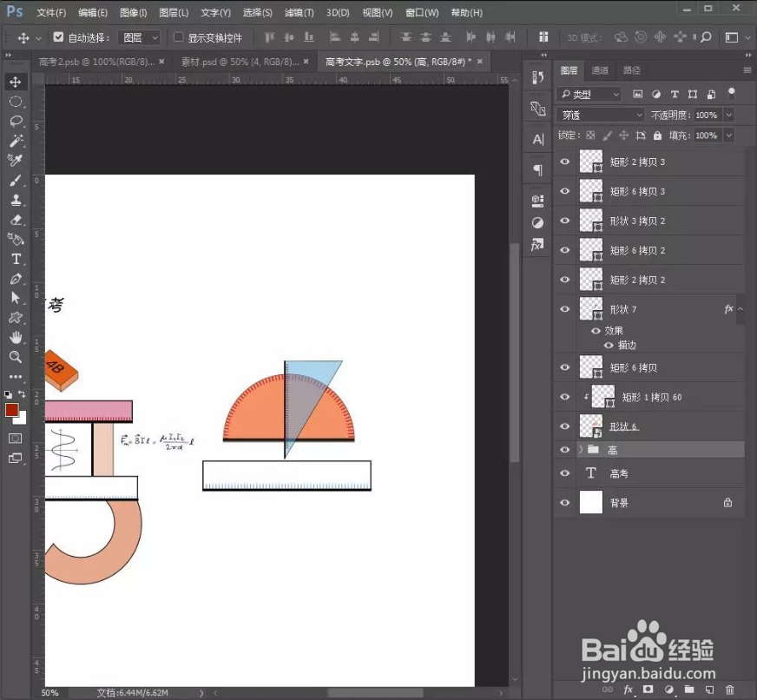Image resolution: width=757 pixels, height=700 pixels.
Task: Hide layer 矩形 2 拷贝 3
Action: pyautogui.click(x=565, y=162)
